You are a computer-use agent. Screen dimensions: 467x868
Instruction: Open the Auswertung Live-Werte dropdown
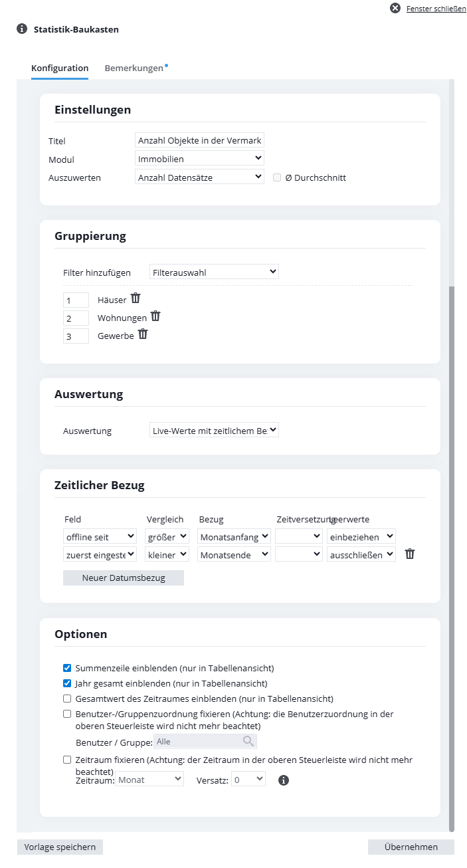(x=214, y=430)
